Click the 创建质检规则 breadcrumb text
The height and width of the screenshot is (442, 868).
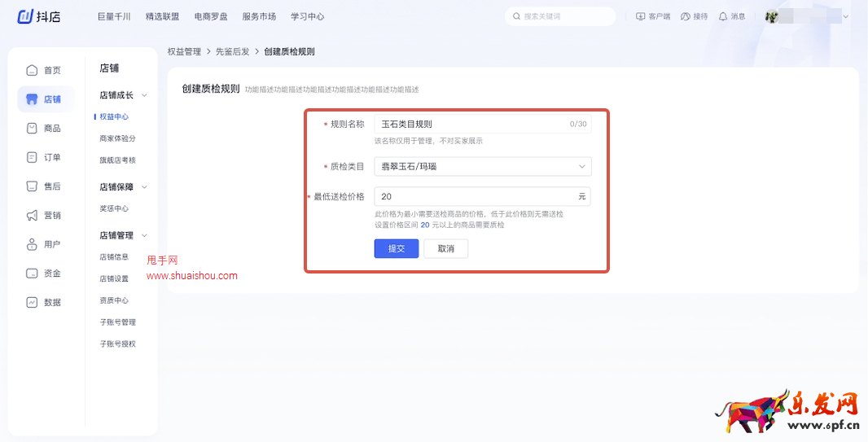click(290, 51)
